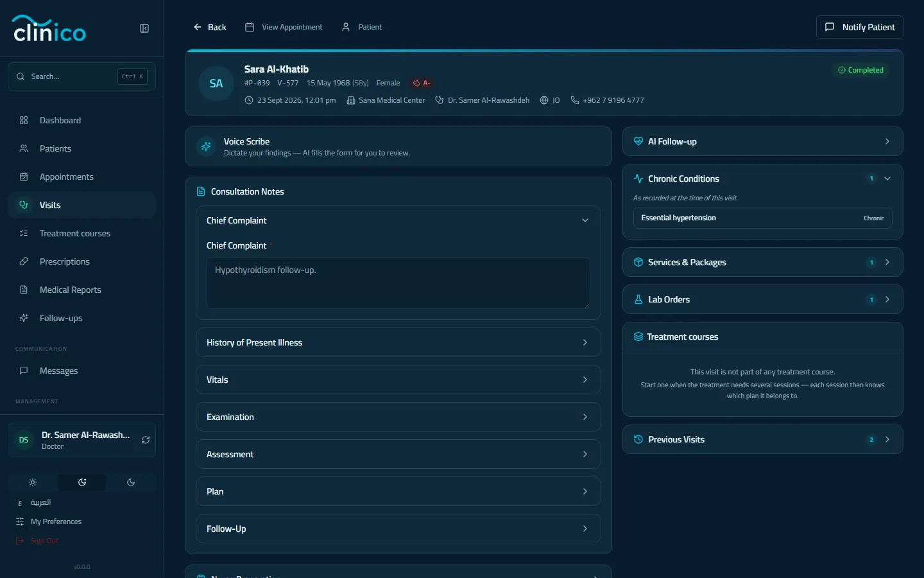Expand the Follow-Up notes section
This screenshot has height=578, width=924.
398,529
